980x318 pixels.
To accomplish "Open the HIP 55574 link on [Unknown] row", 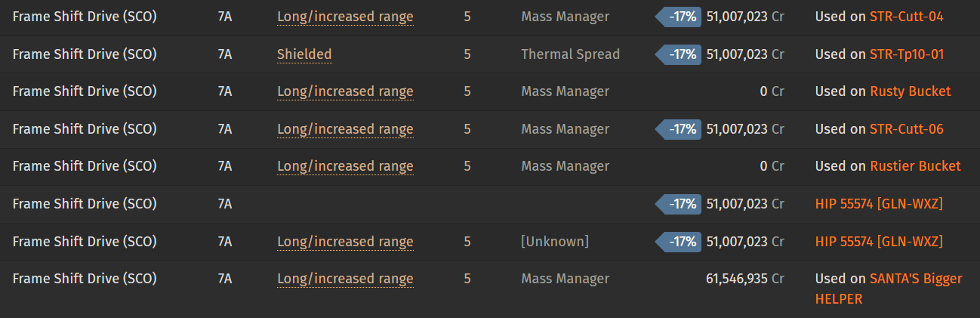I will 879,242.
